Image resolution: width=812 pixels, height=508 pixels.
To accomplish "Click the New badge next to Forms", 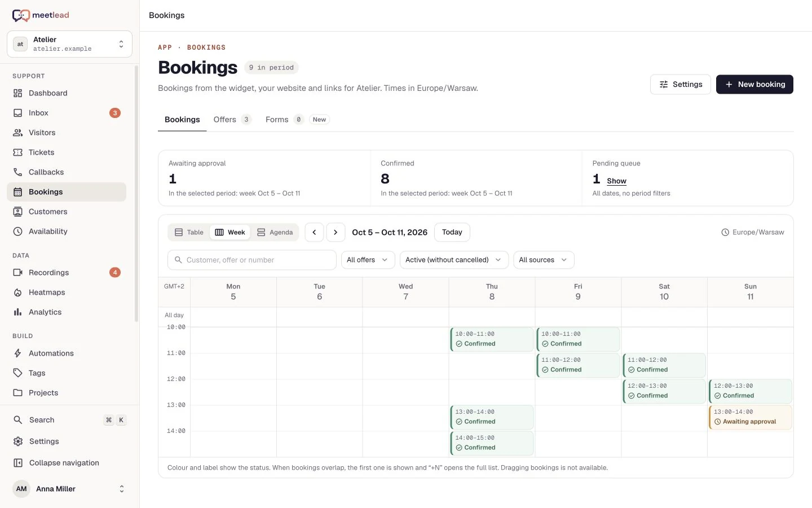I will pos(319,120).
